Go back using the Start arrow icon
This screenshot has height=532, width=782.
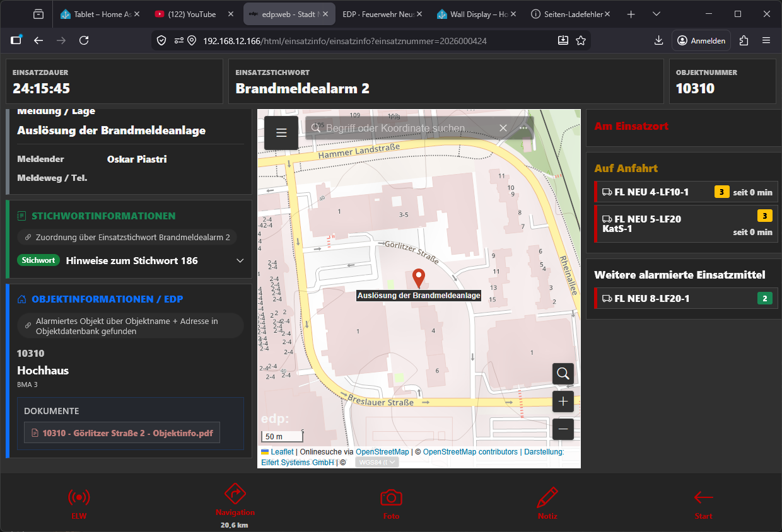point(703,498)
